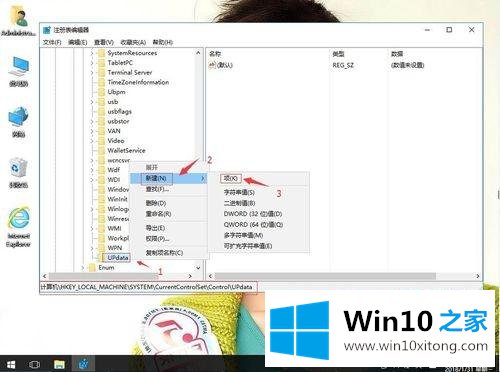Expand the SystemResources key
This screenshot has width=500, height=372.
tap(92, 53)
